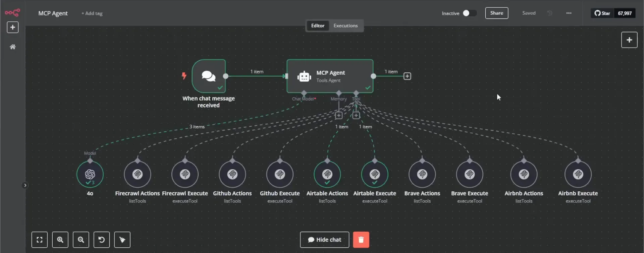644x253 pixels.
Task: Switch to the Executions tab
Action: (x=345, y=25)
